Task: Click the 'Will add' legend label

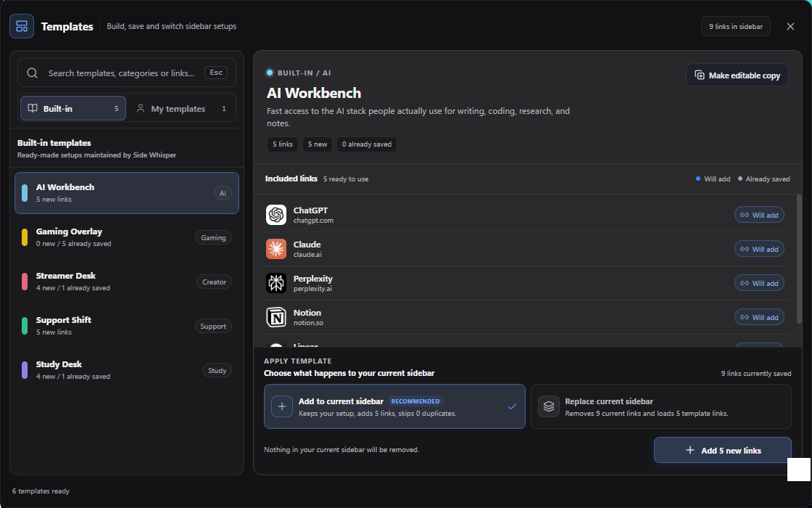Action: (717, 179)
